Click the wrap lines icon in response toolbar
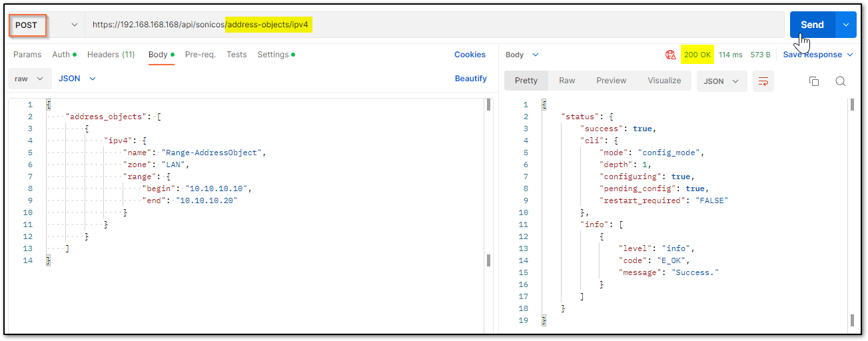Image resolution: width=868 pixels, height=341 pixels. click(x=763, y=81)
